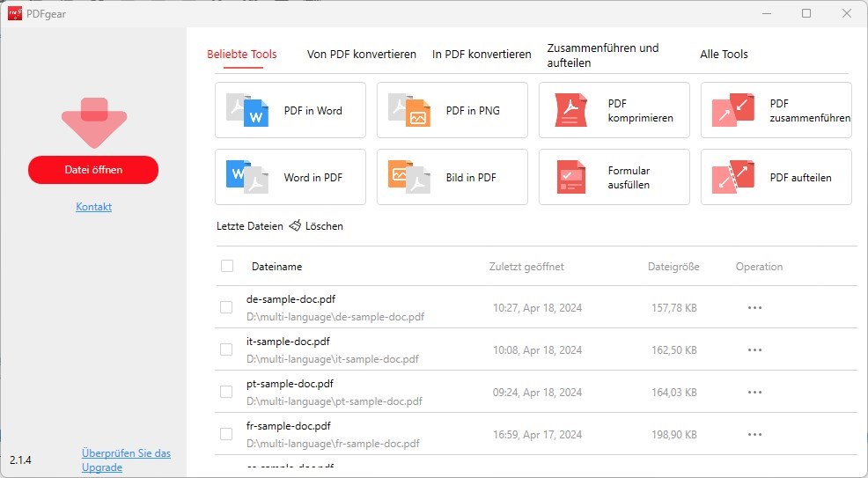
Task: Choose the Bild in PDF tool
Action: tap(452, 177)
